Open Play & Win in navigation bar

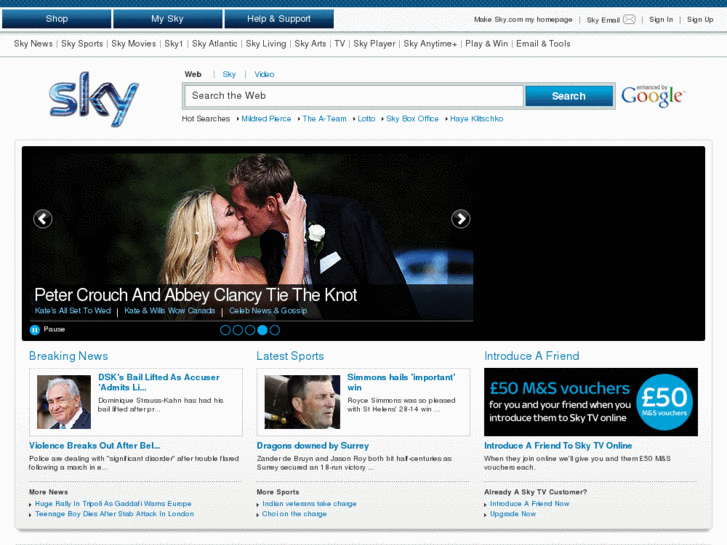[486, 44]
